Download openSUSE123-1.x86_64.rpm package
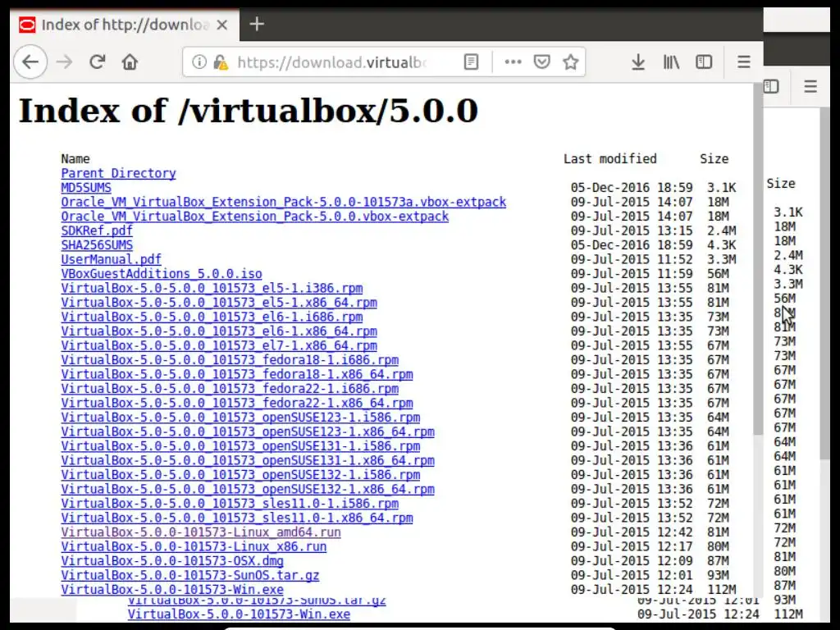This screenshot has width=840, height=630. [x=248, y=431]
